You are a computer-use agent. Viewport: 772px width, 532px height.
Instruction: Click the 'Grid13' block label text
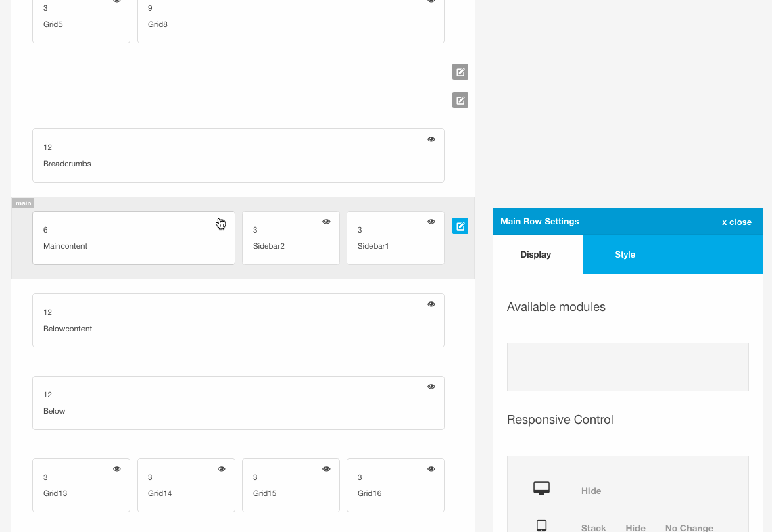tap(55, 493)
